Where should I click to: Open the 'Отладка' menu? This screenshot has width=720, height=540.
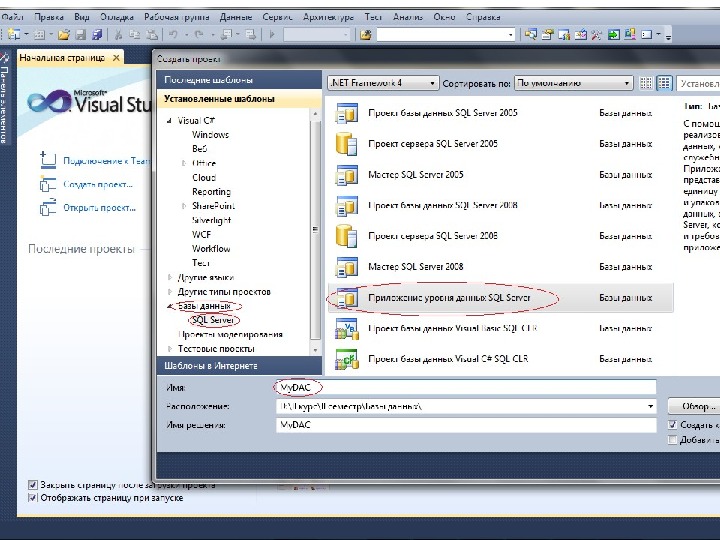click(x=117, y=17)
